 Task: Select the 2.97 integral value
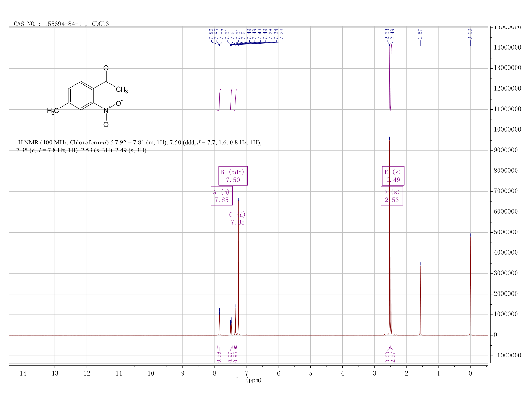[x=393, y=357]
